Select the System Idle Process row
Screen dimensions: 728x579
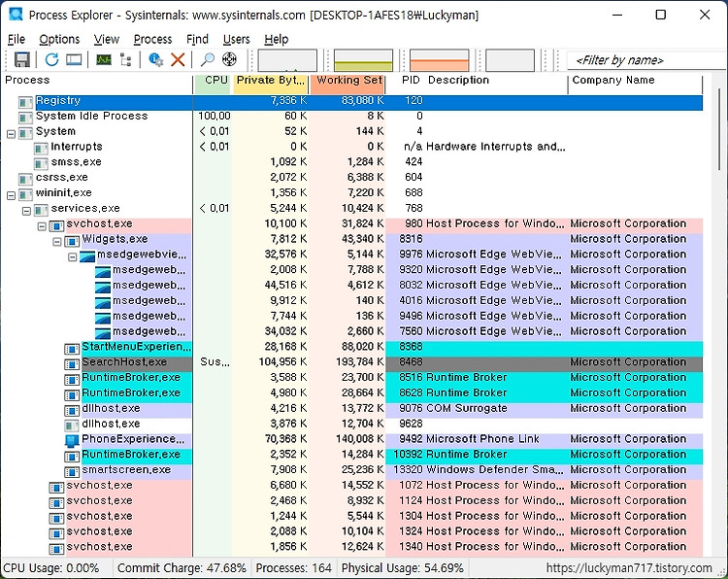point(352,117)
